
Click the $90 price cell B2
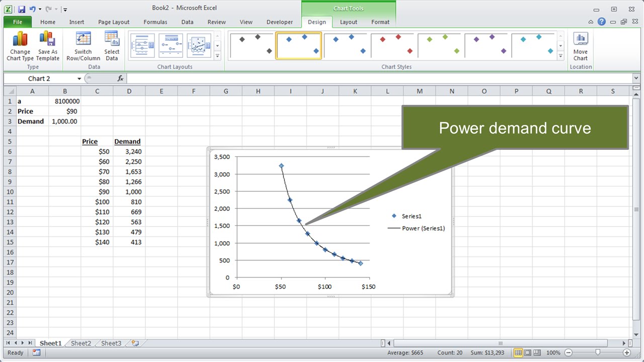click(x=65, y=111)
